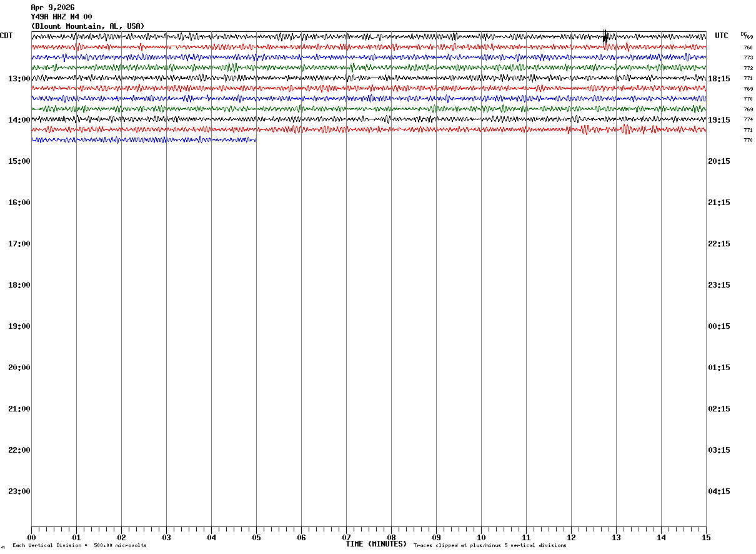Click the 22:15 UTC time label
Image resolution: width=756 pixels, height=554 pixels.
[719, 244]
